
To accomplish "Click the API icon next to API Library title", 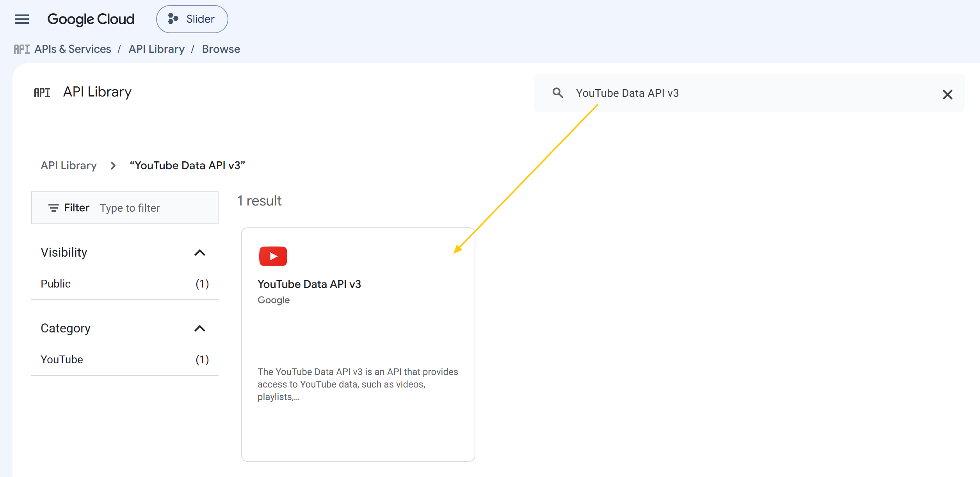I will point(42,93).
